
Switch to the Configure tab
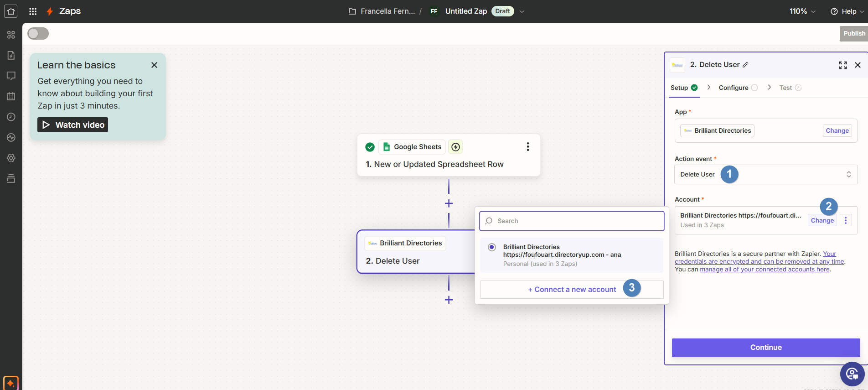click(738, 88)
